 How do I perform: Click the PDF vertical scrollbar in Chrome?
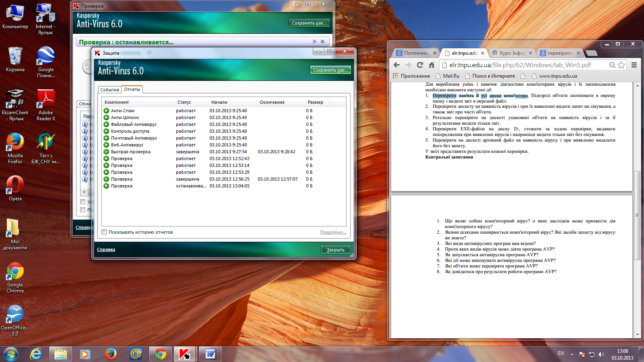[x=637, y=215]
